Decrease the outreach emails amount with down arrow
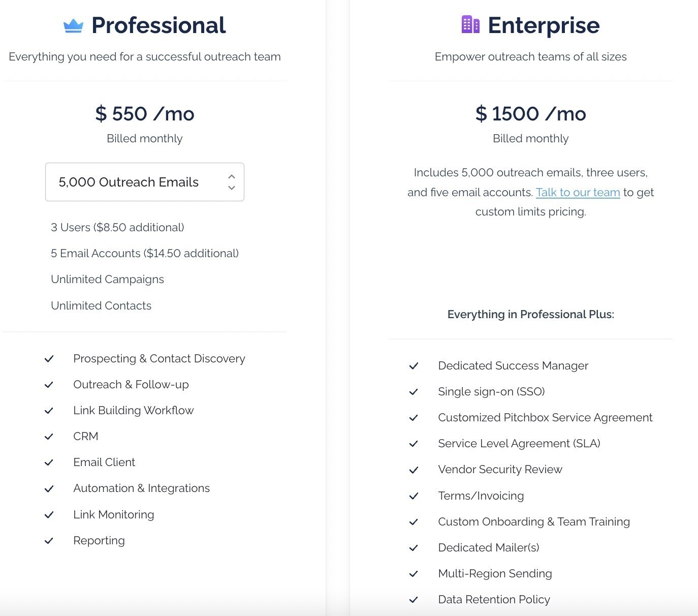 point(232,189)
